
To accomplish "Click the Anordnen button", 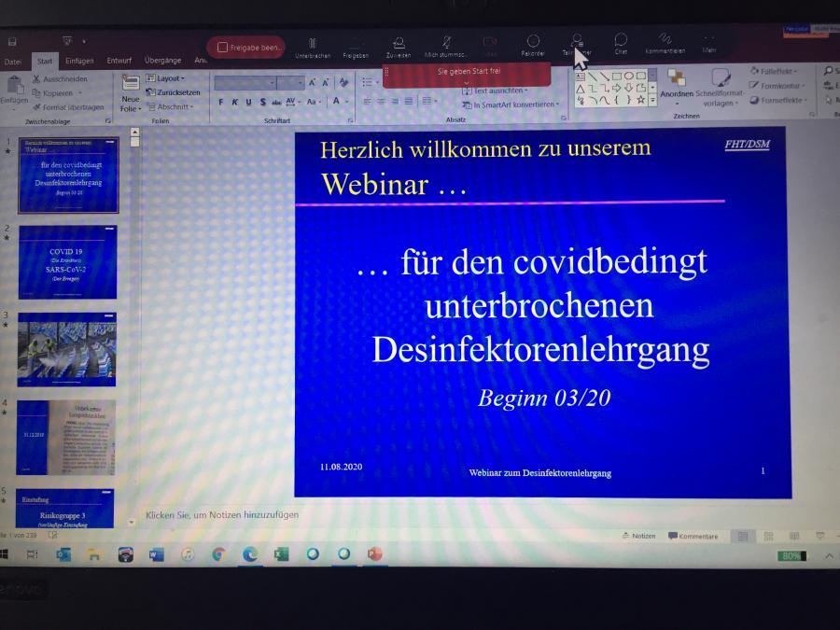I will tap(677, 85).
